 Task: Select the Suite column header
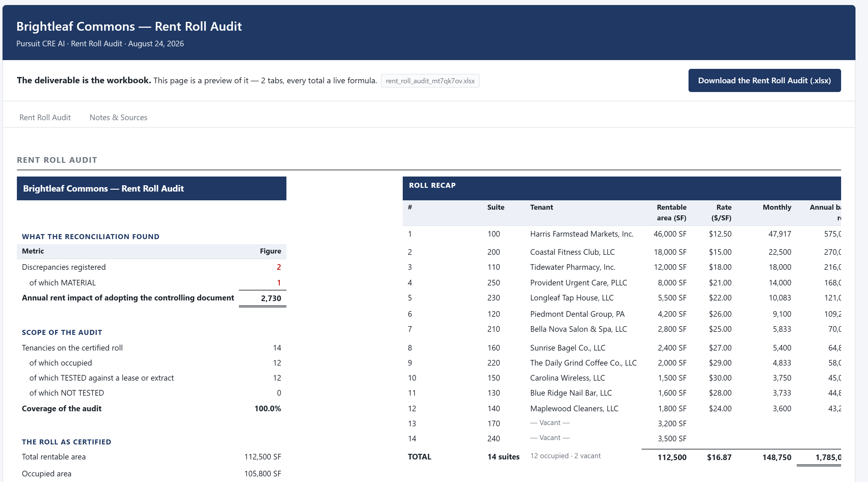[x=496, y=207]
